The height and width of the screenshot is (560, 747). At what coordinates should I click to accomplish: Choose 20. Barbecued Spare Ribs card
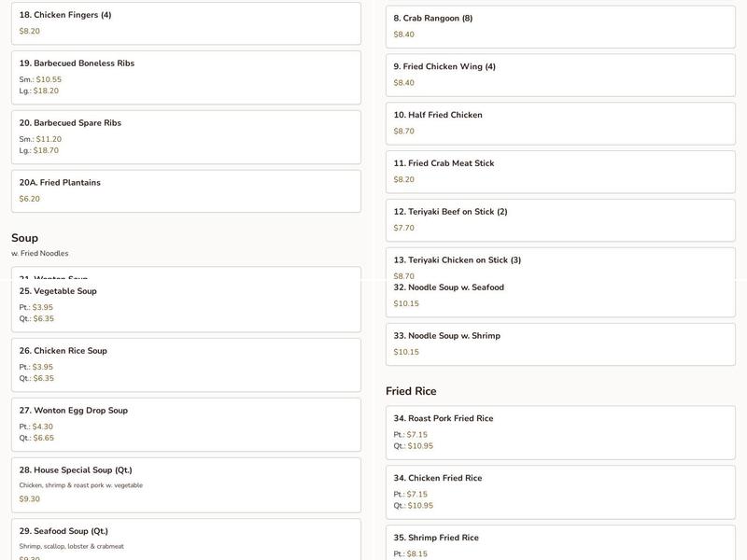186,137
